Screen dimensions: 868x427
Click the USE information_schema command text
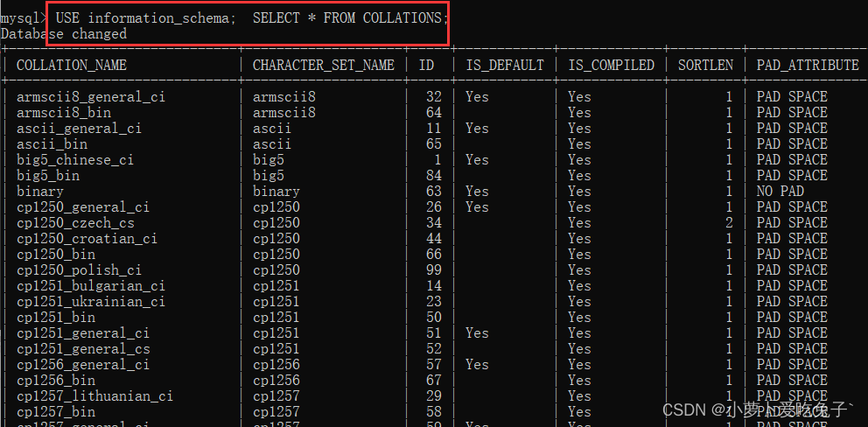click(146, 17)
